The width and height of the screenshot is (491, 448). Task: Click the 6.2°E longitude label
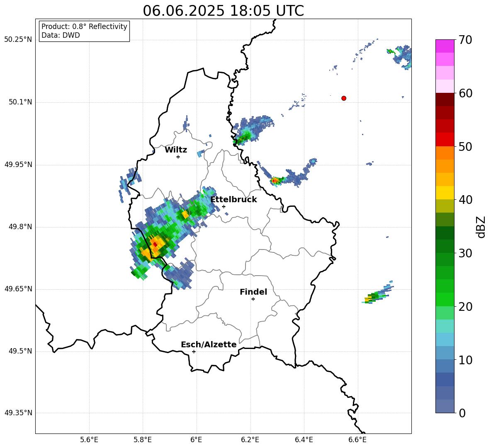click(x=250, y=440)
